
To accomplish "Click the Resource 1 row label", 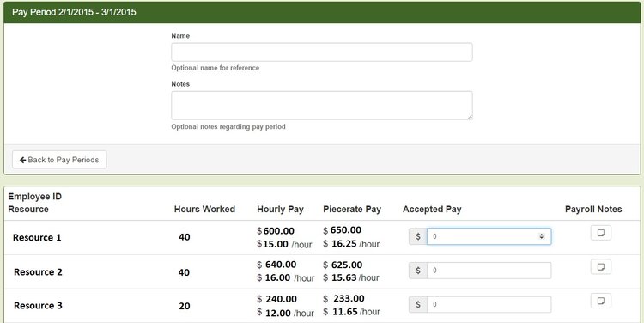I will point(37,237).
